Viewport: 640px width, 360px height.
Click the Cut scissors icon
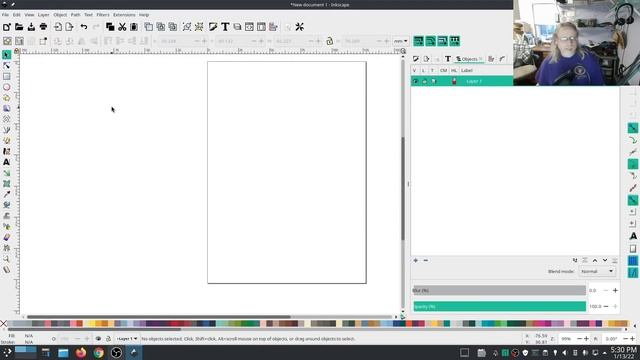tap(122, 27)
